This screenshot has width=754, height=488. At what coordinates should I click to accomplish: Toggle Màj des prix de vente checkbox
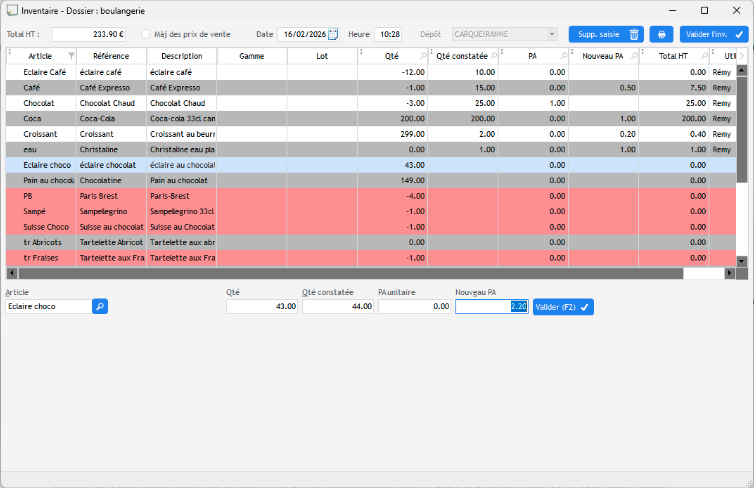(x=145, y=34)
